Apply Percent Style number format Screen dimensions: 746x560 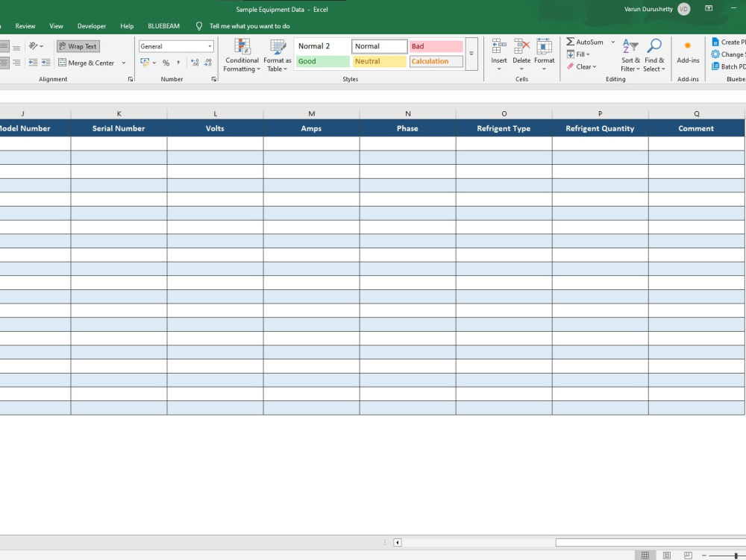pyautogui.click(x=166, y=63)
